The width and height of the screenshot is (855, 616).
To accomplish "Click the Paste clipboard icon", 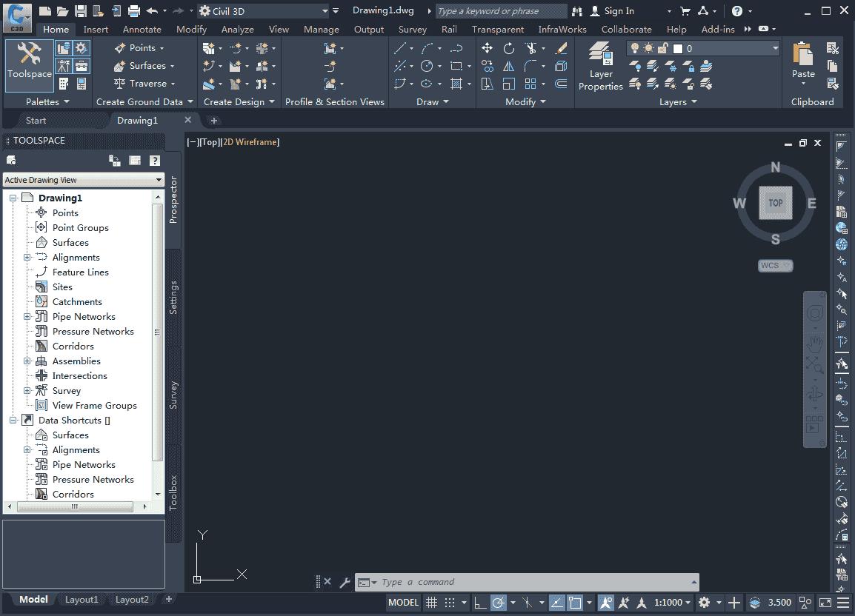I will tap(802, 61).
